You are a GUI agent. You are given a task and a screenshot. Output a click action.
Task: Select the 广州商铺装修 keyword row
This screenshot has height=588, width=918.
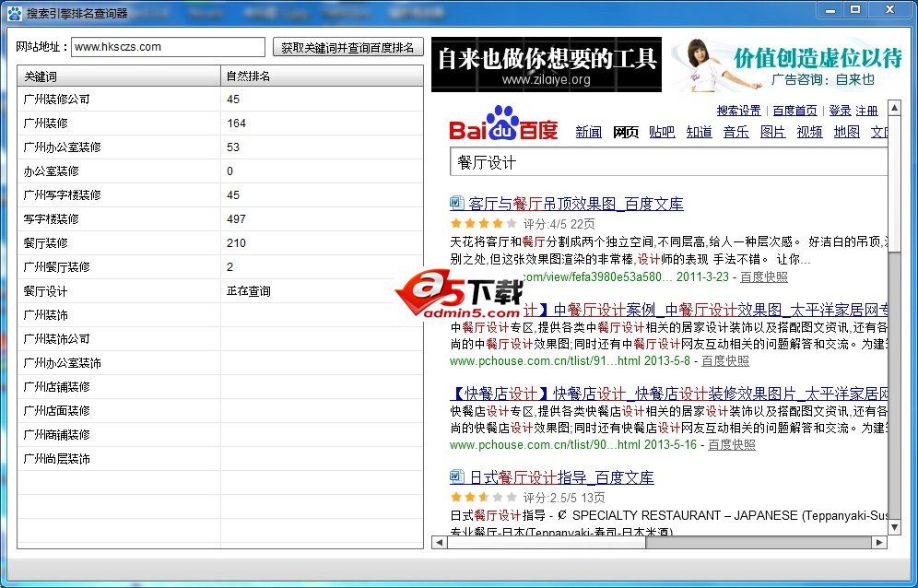click(220, 435)
